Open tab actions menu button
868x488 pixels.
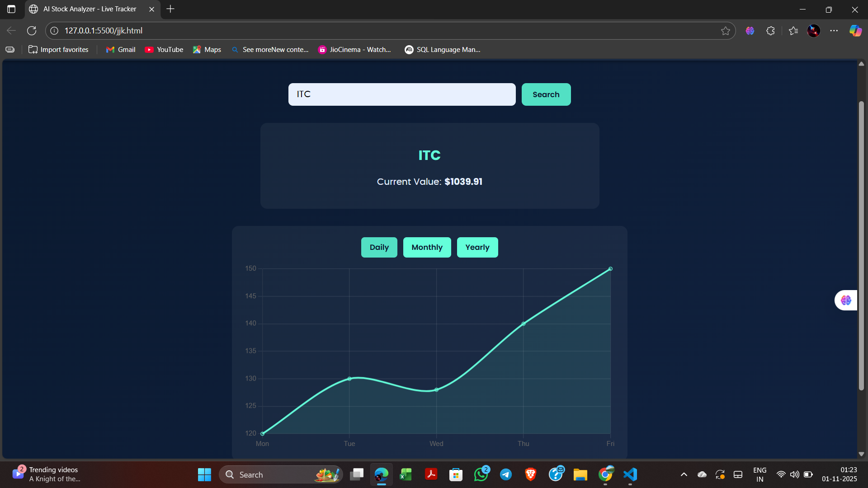point(11,9)
